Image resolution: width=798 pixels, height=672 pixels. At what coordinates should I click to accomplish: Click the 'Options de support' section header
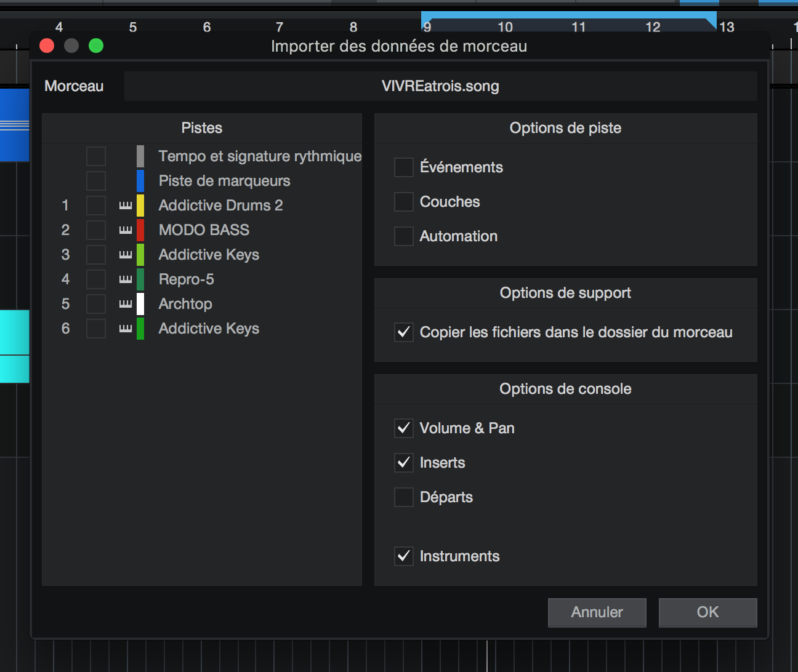[x=565, y=293]
